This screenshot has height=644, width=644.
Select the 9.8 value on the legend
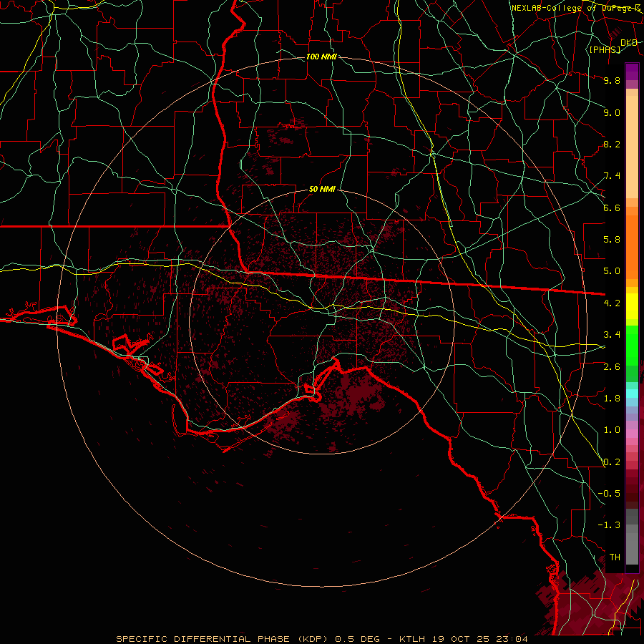point(612,80)
